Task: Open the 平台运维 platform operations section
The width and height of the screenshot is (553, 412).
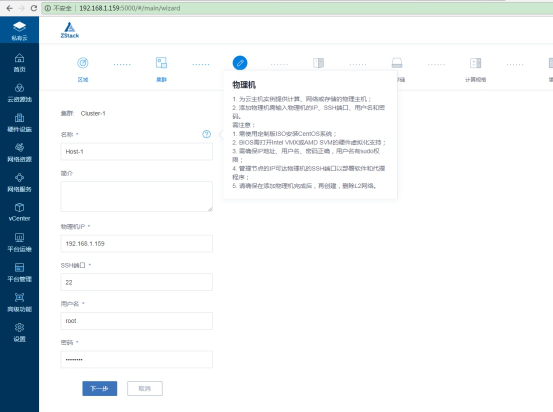Action: pyautogui.click(x=19, y=242)
